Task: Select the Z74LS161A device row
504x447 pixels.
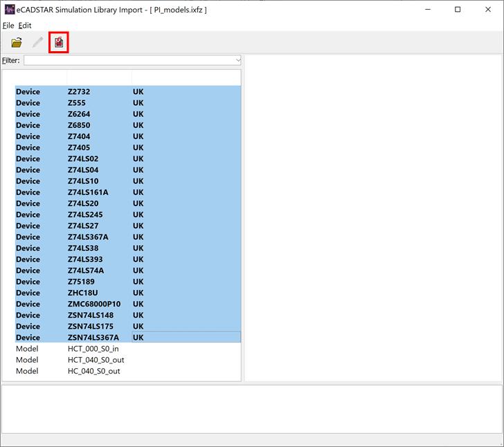Action: (x=128, y=192)
